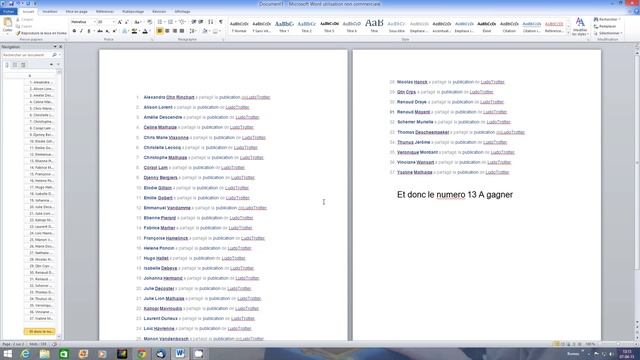Screen dimensions: 640x360
Task: Open Navigation pane options arrow
Action: click(x=55, y=47)
